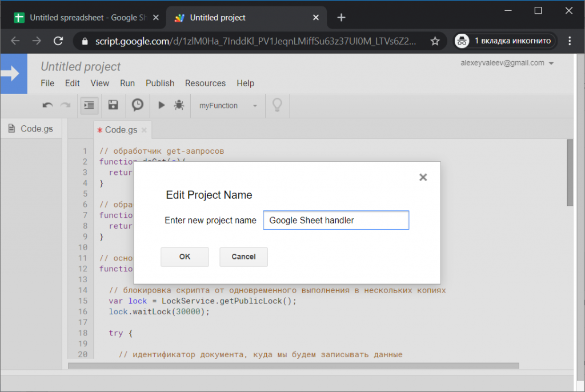This screenshot has width=585, height=392.
Task: Confirm the project name with OK
Action: point(185,257)
